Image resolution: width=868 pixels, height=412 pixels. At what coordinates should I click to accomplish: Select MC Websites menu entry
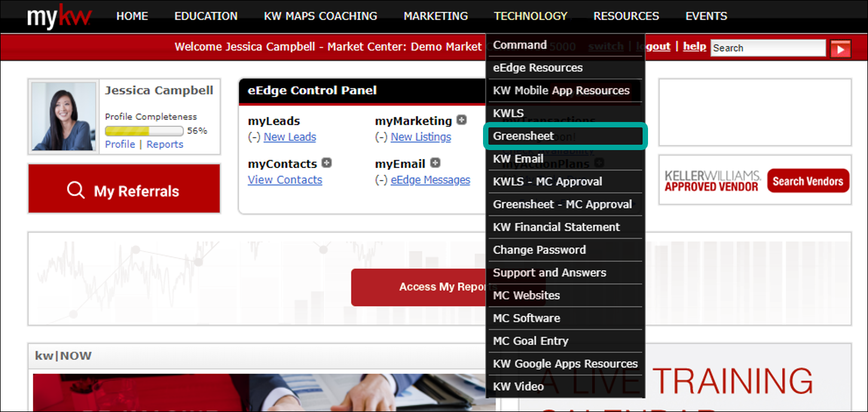click(566, 295)
